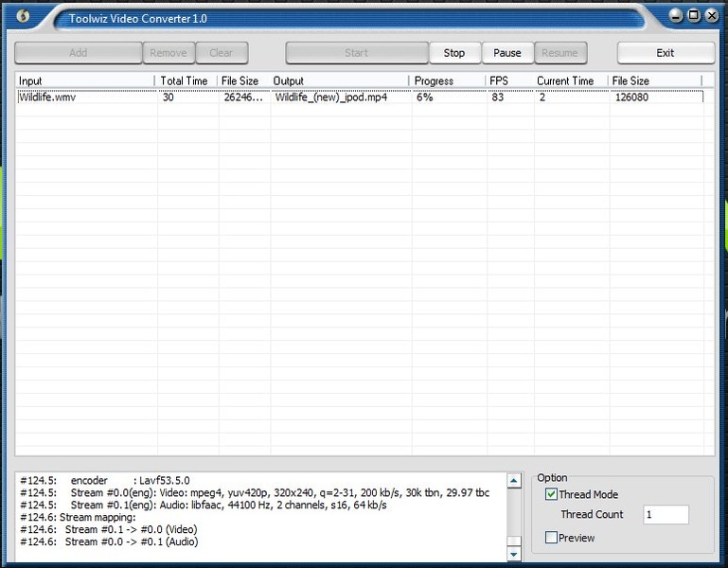The height and width of the screenshot is (568, 728).
Task: Click the first File Size column header
Action: tap(243, 80)
